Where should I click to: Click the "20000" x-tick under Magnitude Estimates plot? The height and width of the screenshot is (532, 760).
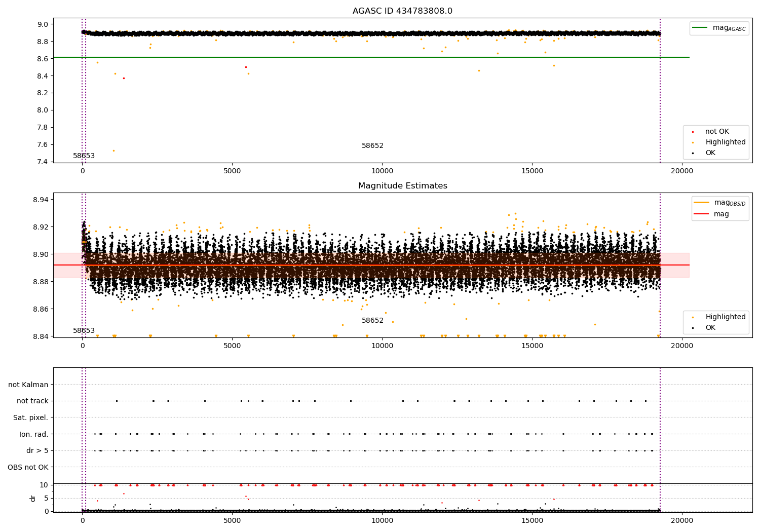682,346
